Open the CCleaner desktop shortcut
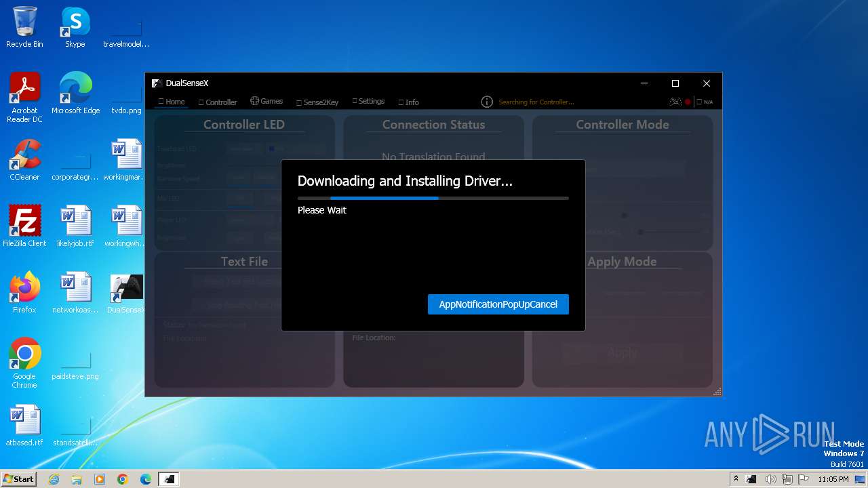This screenshot has width=868, height=488. 24,161
